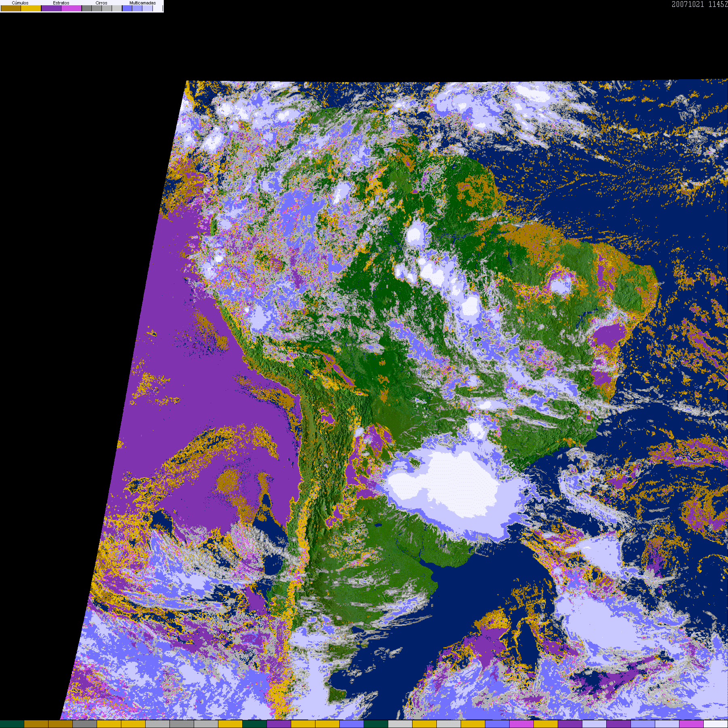The height and width of the screenshot is (728, 728).
Task: Click the darkest gray Cirros legend swatch
Action: (87, 8)
